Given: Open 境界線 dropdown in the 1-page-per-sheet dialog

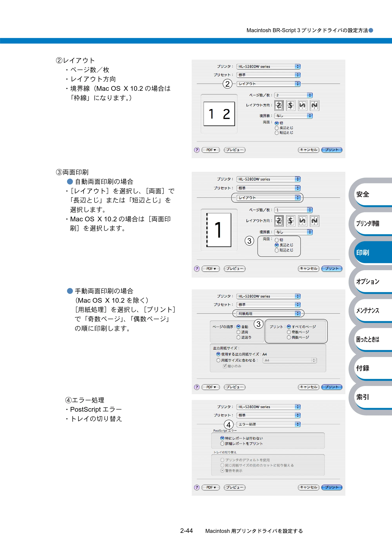Looking at the screenshot, I should [293, 232].
